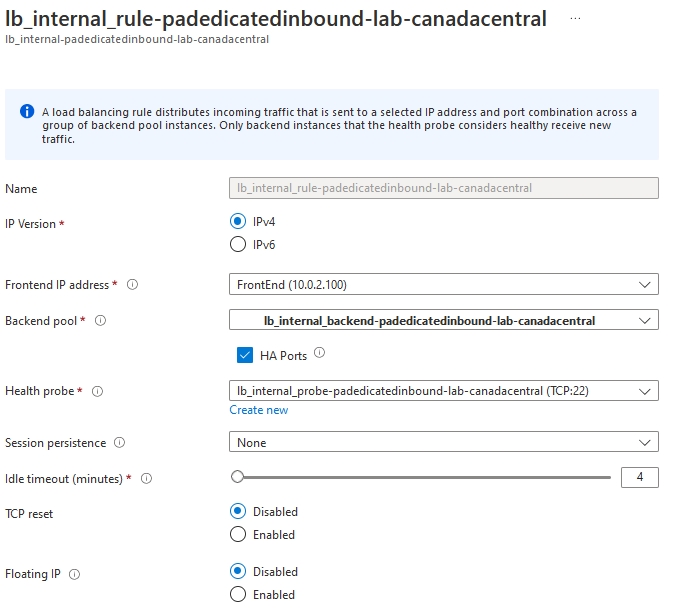The image size is (677, 616).
Task: Click the info icon beside Session persistence
Action: pos(120,442)
